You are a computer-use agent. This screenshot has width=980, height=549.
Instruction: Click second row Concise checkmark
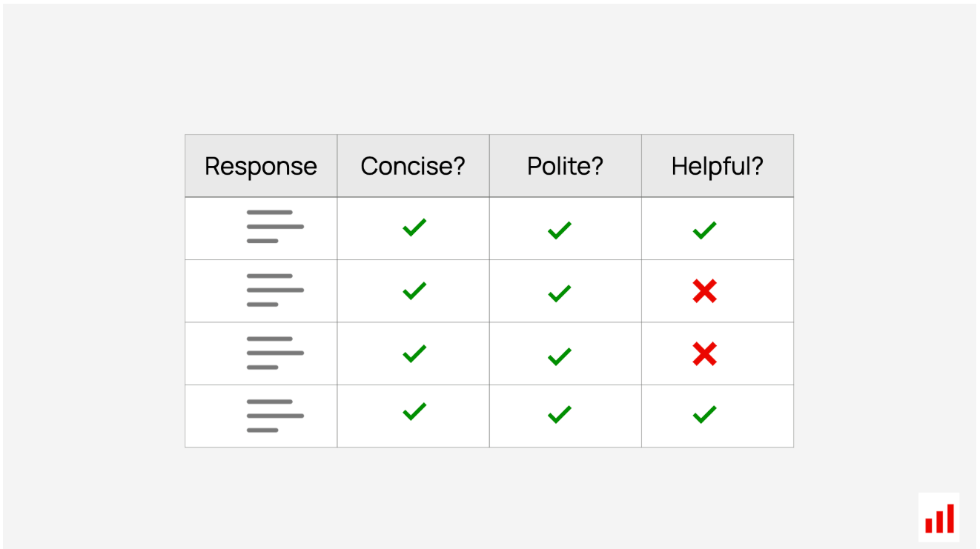(414, 290)
